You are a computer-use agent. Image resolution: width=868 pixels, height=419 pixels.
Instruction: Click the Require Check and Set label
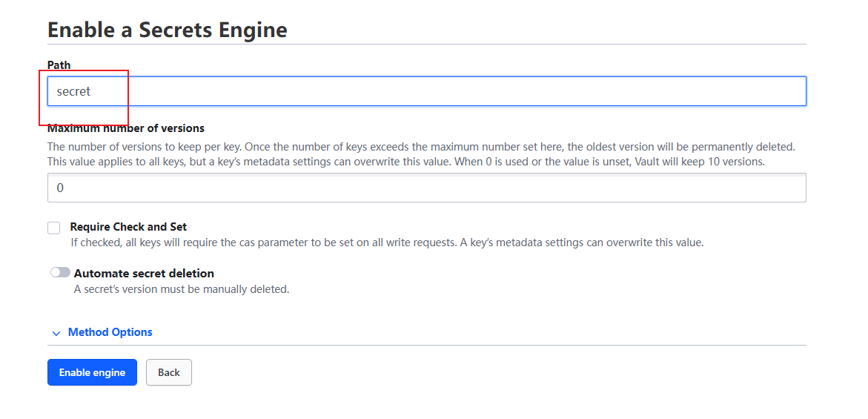point(128,227)
